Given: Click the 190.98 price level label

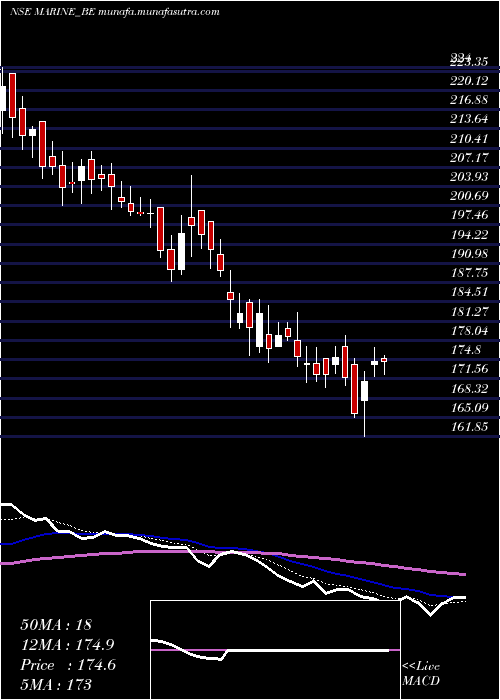Looking at the screenshot, I should pyautogui.click(x=469, y=254).
